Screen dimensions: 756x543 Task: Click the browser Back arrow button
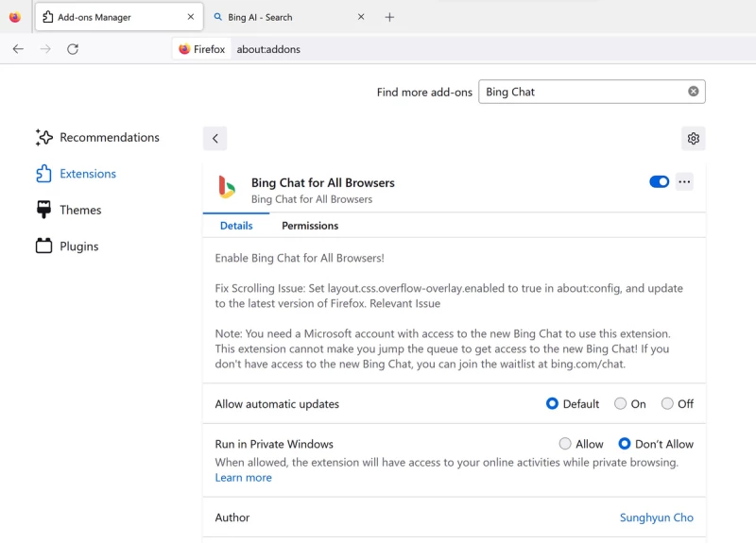(x=18, y=49)
